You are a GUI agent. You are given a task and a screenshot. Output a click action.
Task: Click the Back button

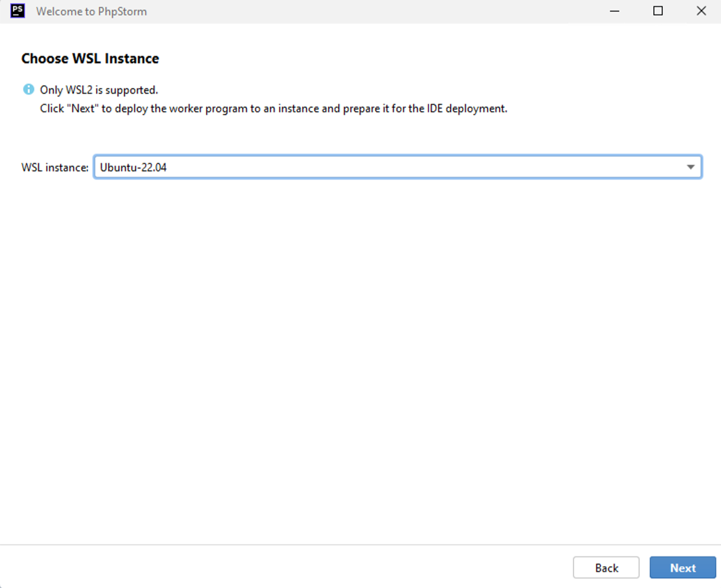tap(606, 568)
